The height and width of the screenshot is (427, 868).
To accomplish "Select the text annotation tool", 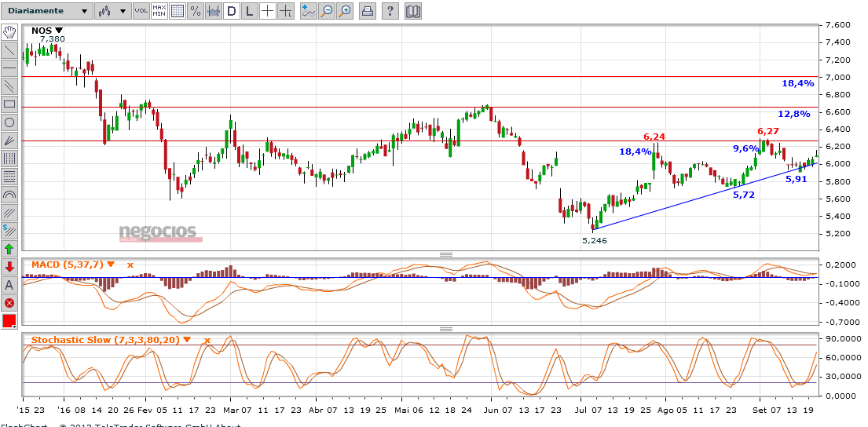I will (9, 284).
